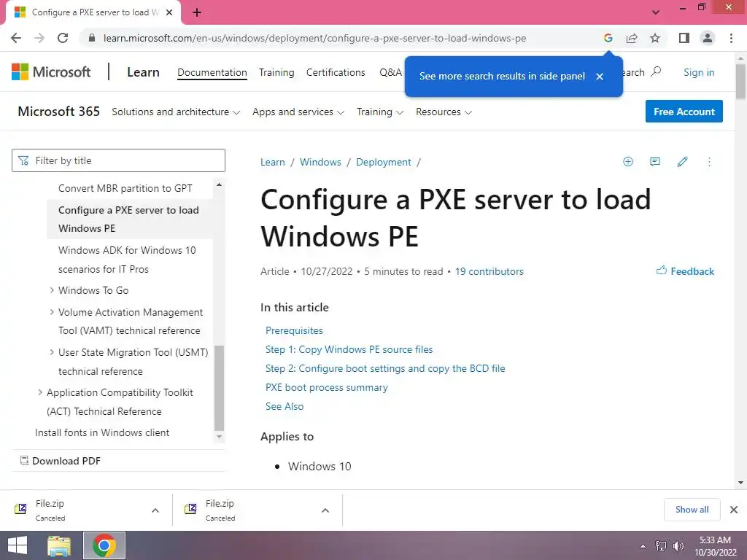
Task: Click the Microsoft logo
Action: [51, 72]
